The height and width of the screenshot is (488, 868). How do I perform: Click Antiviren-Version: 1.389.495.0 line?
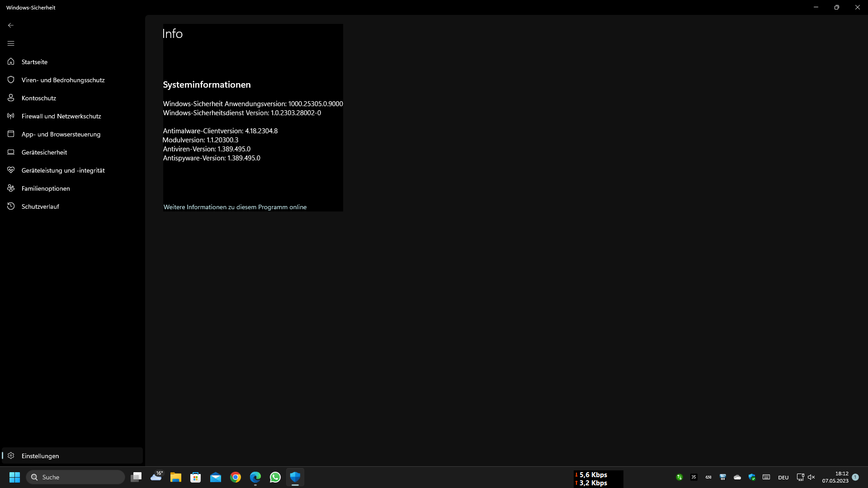tap(207, 149)
